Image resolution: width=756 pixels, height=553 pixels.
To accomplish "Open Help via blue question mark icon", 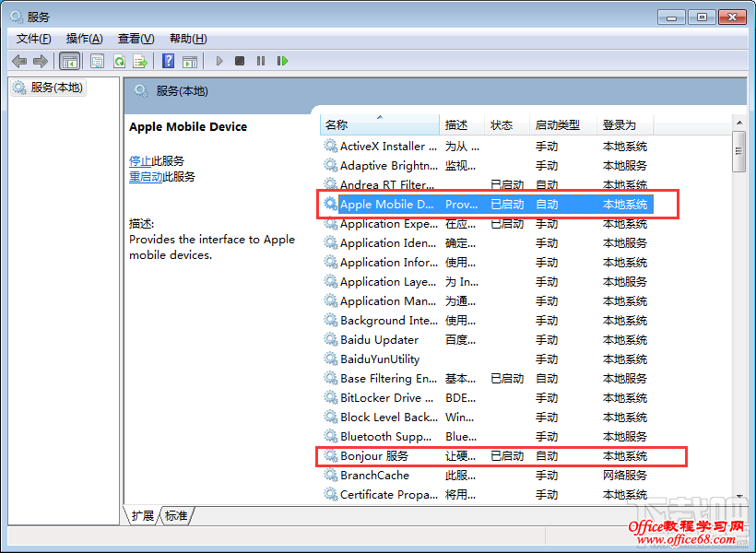I will coord(168,61).
